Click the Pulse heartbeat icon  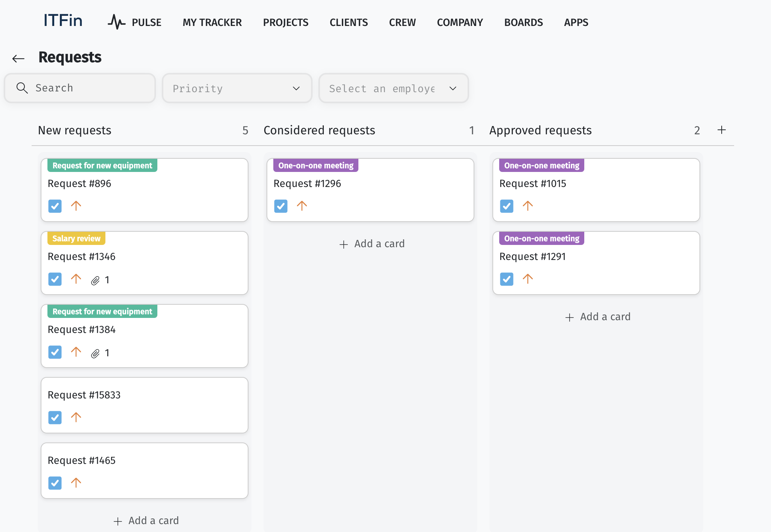click(116, 22)
